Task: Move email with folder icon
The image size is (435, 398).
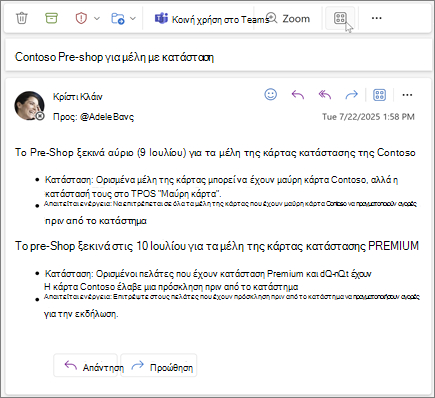Action: coord(118,18)
